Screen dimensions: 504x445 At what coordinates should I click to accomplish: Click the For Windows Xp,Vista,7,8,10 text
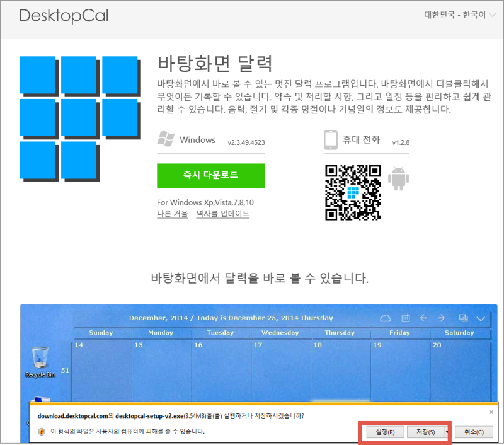point(205,202)
